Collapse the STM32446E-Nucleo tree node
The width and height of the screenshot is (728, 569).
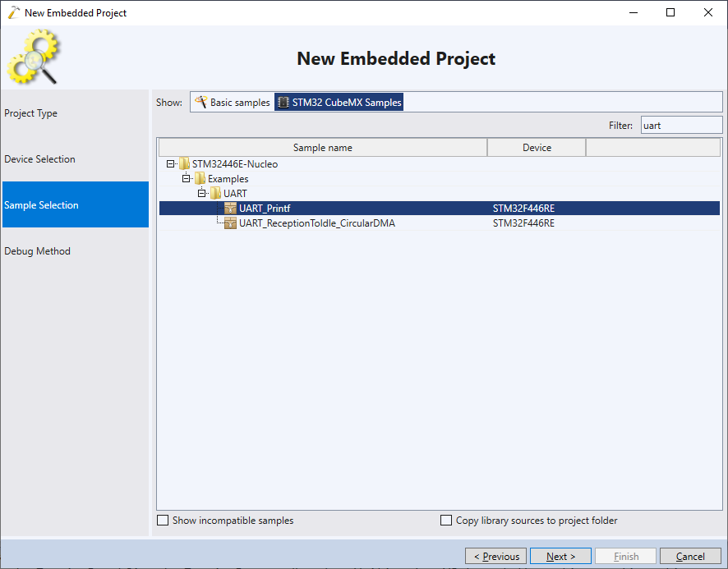(x=170, y=164)
